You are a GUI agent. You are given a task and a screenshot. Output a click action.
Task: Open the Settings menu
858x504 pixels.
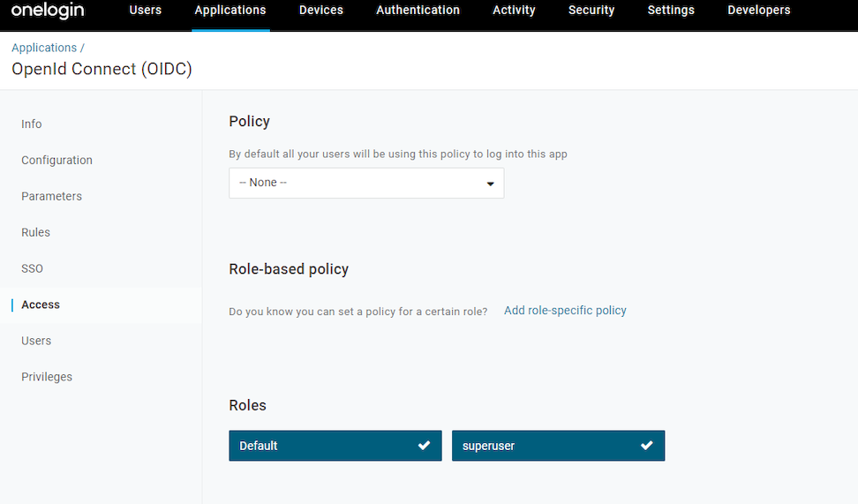[671, 11]
